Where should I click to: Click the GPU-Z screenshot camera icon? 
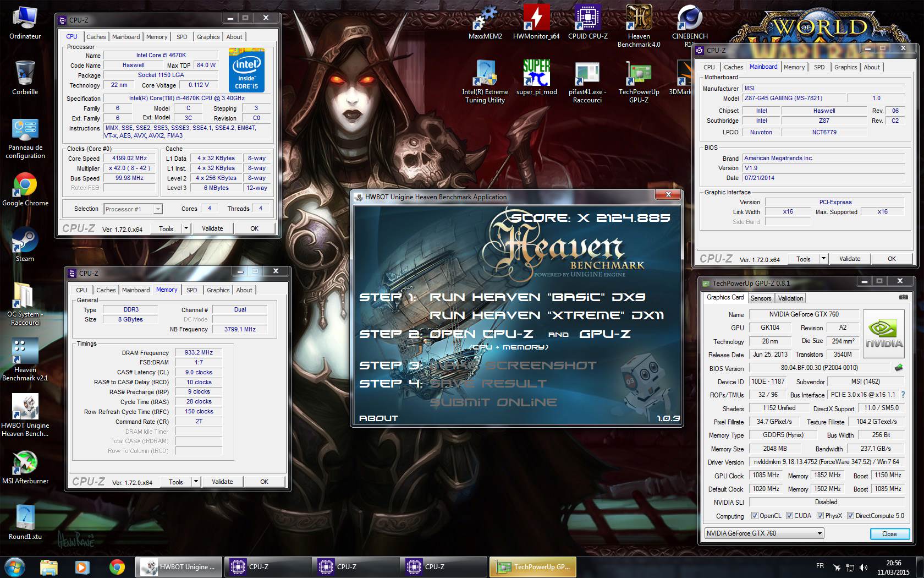(x=903, y=297)
